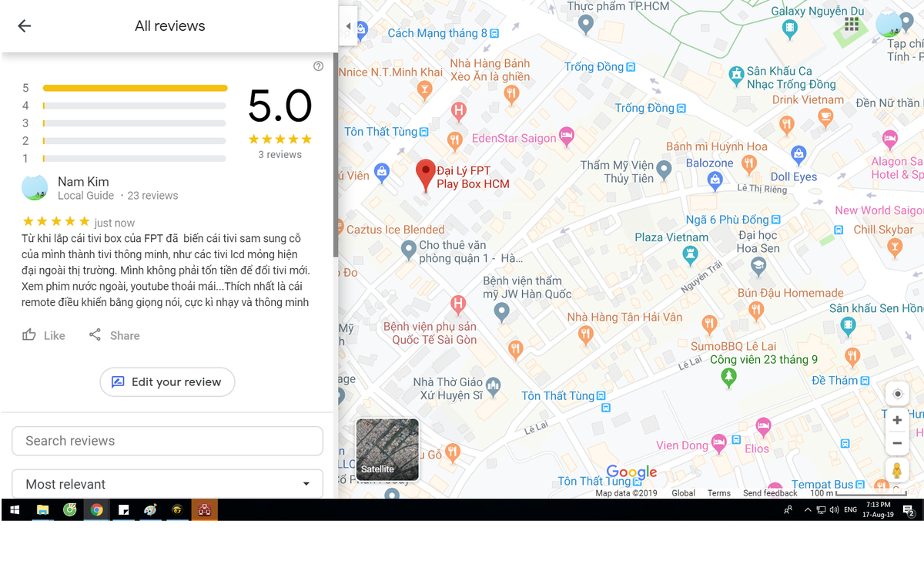Open Nam Kim reviewer profile name
Screen dimensions: 924x578
point(83,182)
